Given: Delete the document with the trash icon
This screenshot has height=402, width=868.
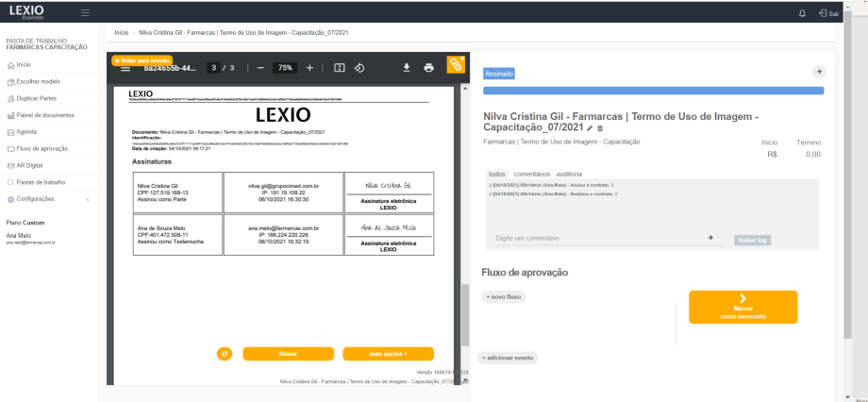Looking at the screenshot, I should click(x=600, y=127).
